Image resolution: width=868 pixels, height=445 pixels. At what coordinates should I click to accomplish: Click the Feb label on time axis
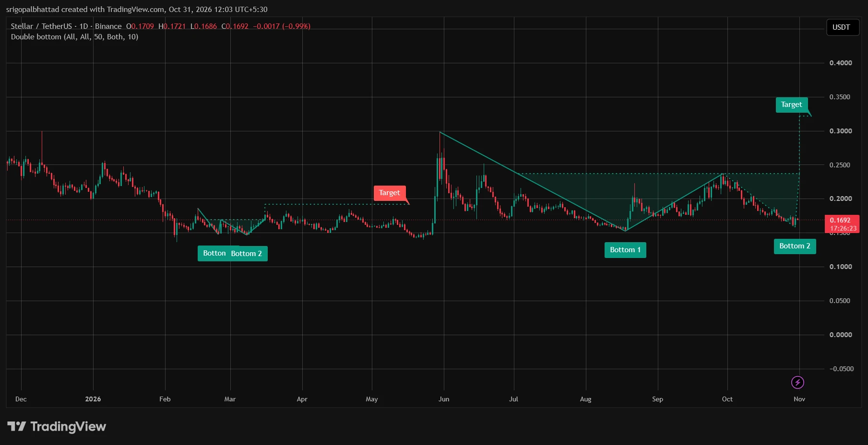click(x=165, y=399)
